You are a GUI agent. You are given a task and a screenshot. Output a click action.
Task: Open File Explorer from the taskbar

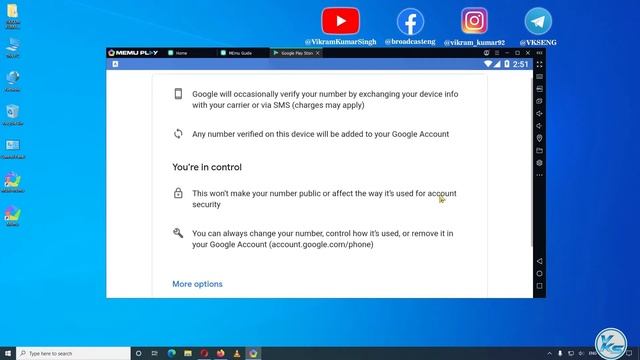click(188, 353)
